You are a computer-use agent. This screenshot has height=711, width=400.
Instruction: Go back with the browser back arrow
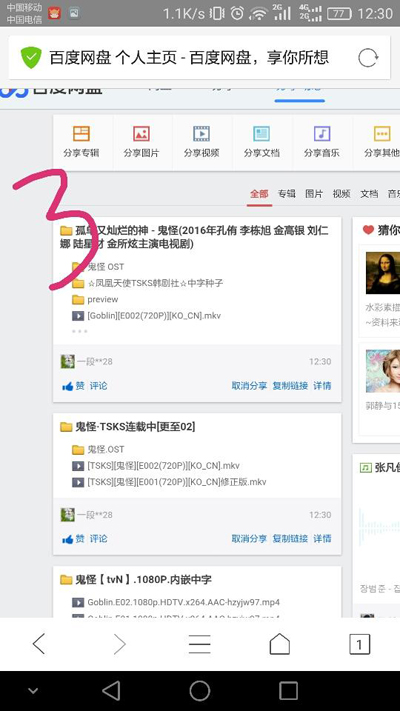coord(39,644)
